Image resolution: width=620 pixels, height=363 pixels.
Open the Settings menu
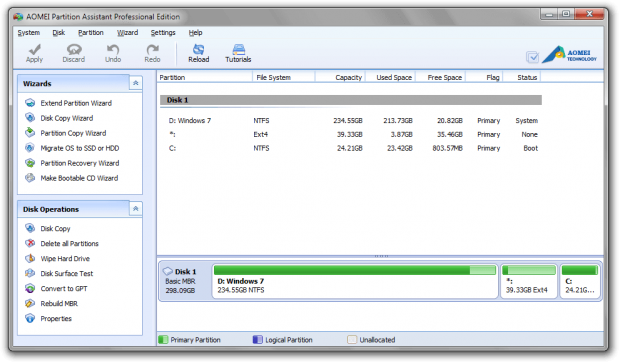[163, 32]
